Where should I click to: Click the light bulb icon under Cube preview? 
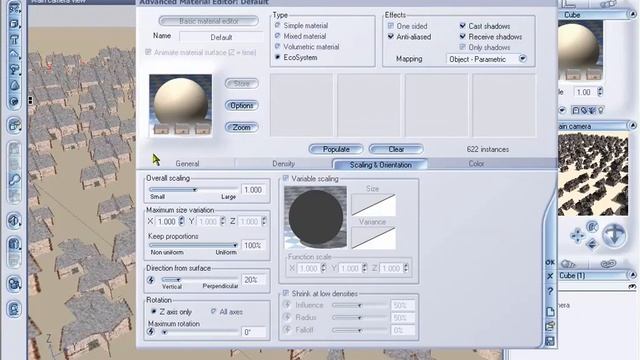601,110
